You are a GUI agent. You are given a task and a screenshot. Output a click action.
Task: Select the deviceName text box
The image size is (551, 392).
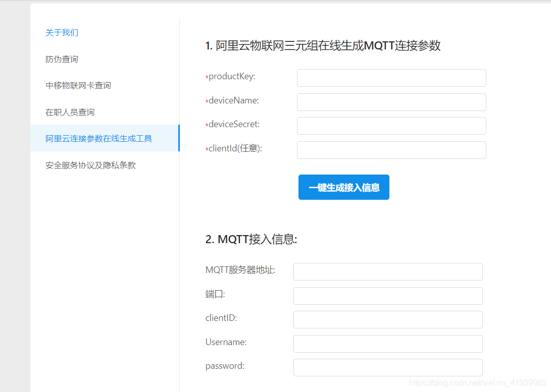[x=391, y=102]
